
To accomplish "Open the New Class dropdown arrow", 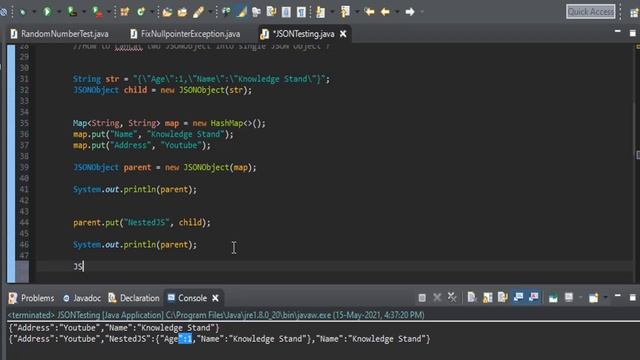I will (x=152, y=12).
